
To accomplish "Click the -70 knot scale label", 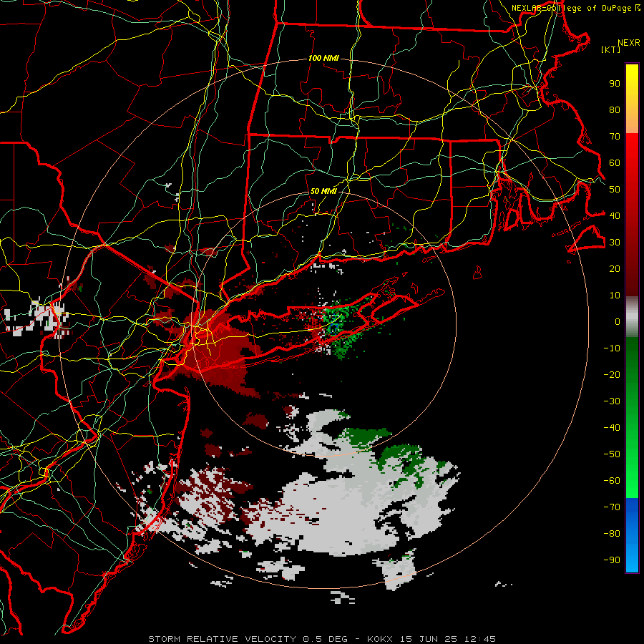I will coord(612,507).
